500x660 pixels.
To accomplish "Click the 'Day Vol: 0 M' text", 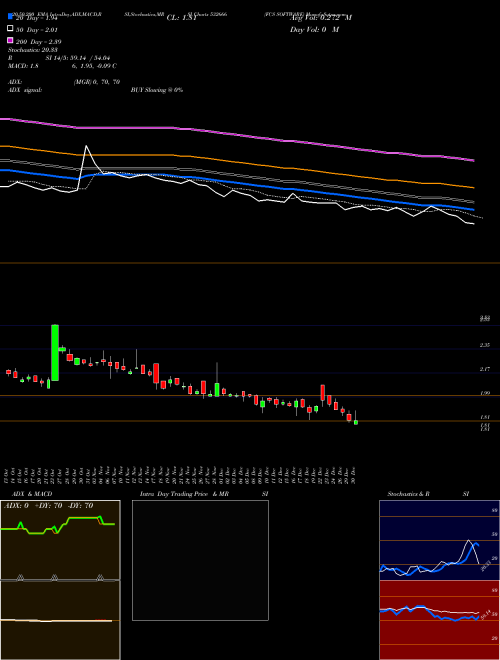I will [314, 30].
